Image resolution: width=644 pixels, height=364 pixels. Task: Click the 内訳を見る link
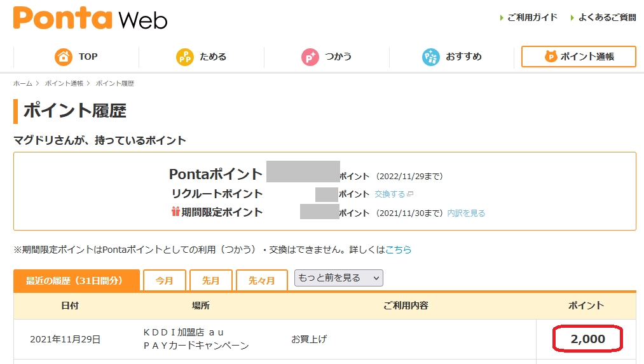466,213
